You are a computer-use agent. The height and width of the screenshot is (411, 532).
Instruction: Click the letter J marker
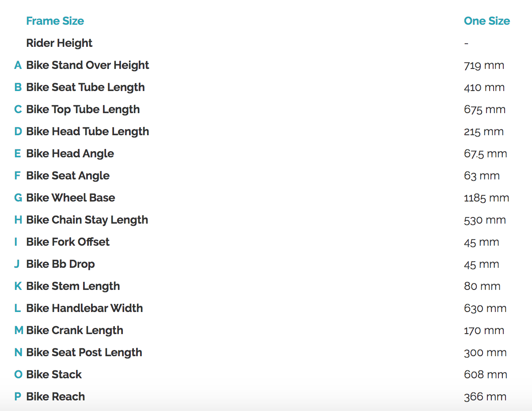17,264
